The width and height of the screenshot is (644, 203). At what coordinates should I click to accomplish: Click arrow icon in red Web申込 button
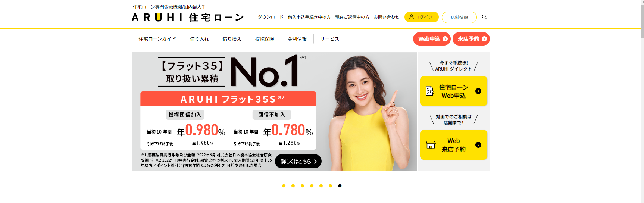(445, 39)
